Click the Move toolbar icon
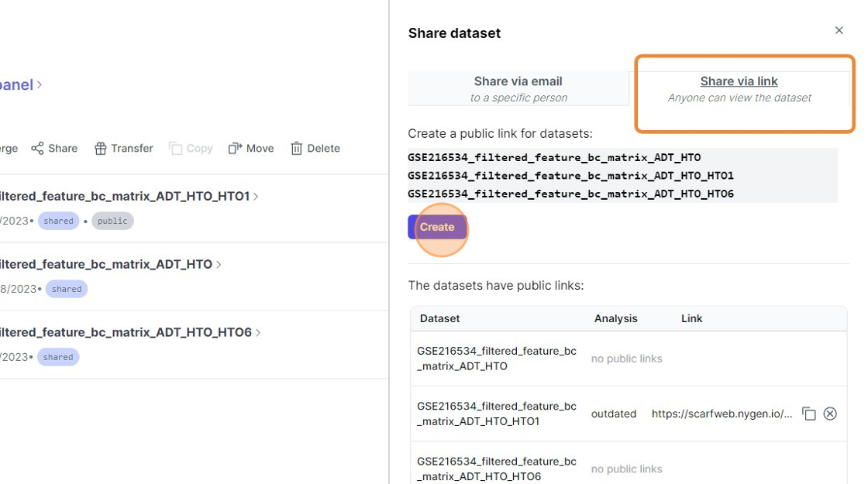 click(236, 149)
